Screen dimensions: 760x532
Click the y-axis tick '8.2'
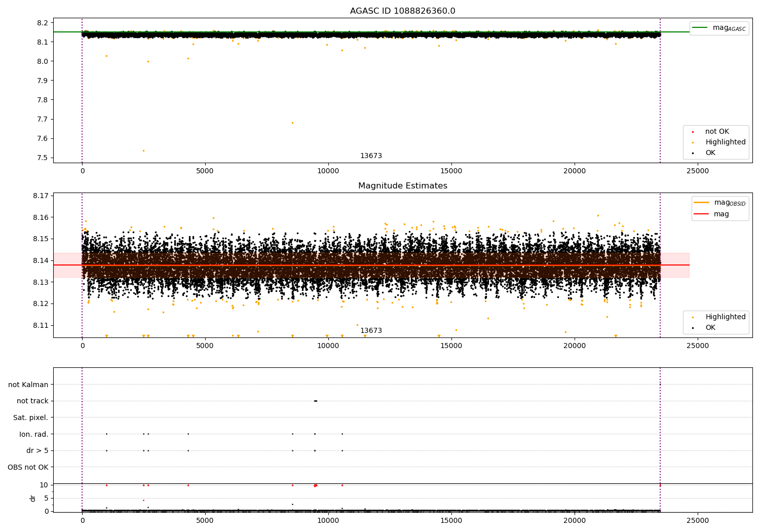[43, 23]
